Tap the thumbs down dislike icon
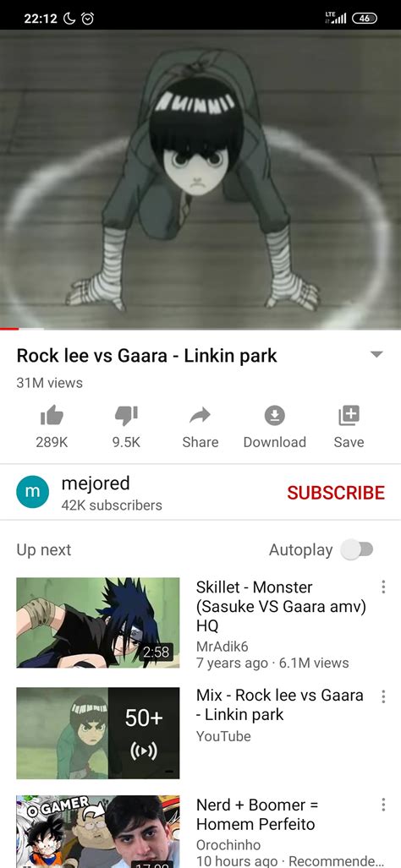The image size is (401, 868). coord(126,415)
